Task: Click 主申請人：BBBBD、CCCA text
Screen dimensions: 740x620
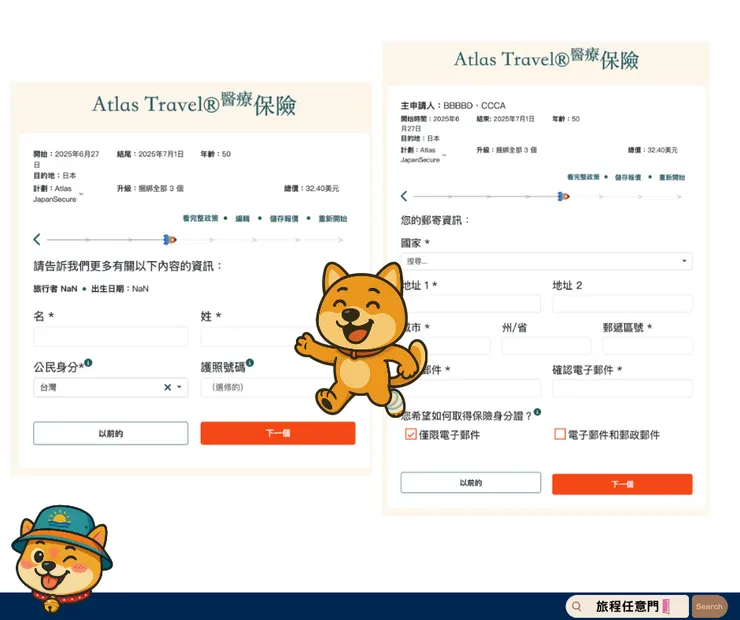Action: (453, 105)
